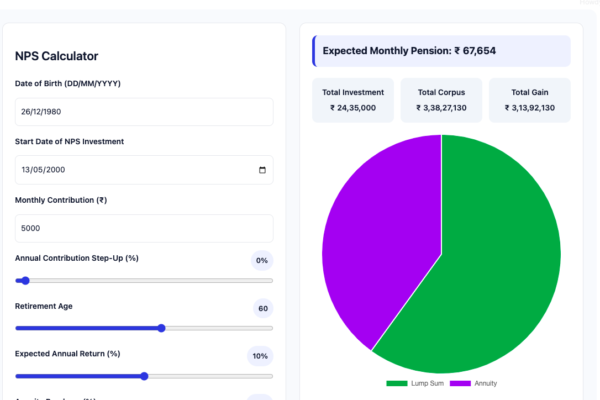Click the Expected Monthly Pension banner
Viewport: 600px width, 400px height.
[x=441, y=51]
